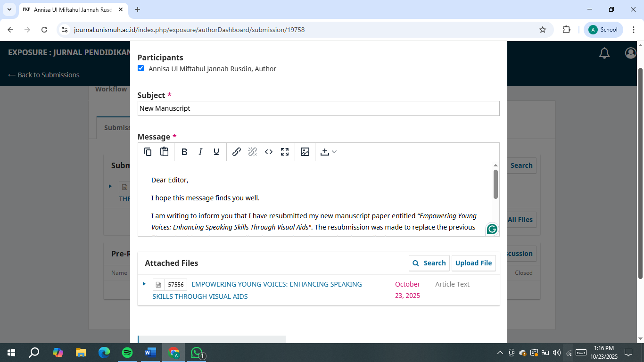Click the Copy icon in message toolbar
Viewport: 644px width, 362px height.
click(x=148, y=152)
